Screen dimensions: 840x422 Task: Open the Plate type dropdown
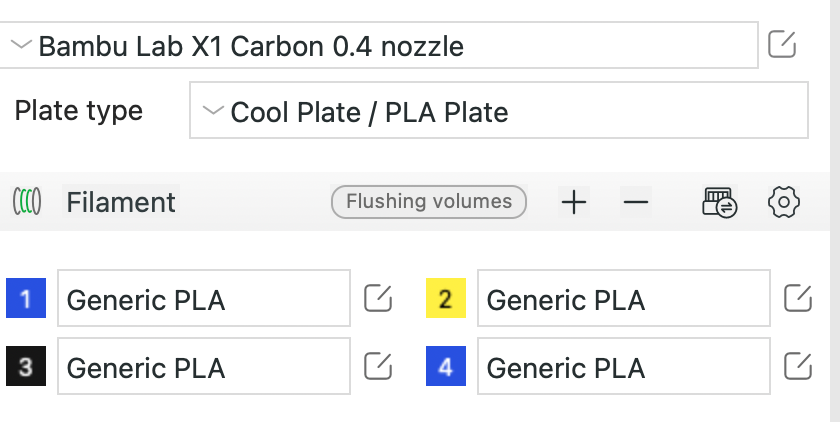point(498,111)
